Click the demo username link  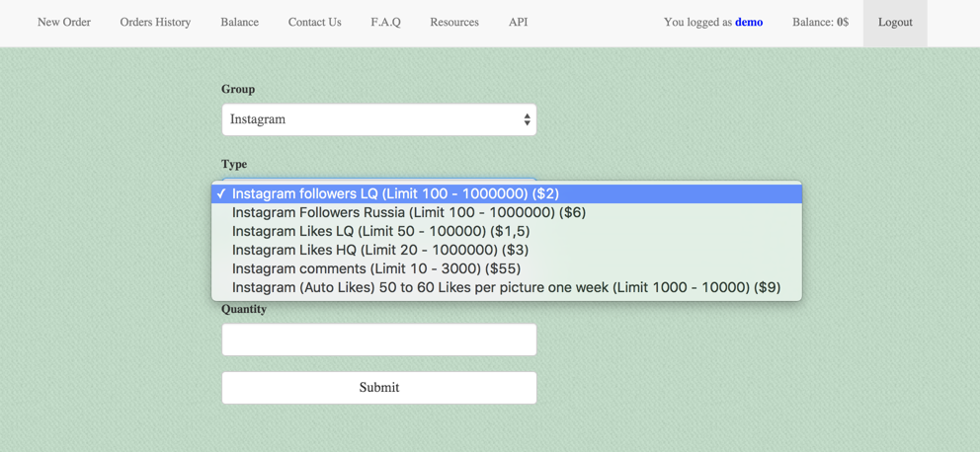coord(749,23)
